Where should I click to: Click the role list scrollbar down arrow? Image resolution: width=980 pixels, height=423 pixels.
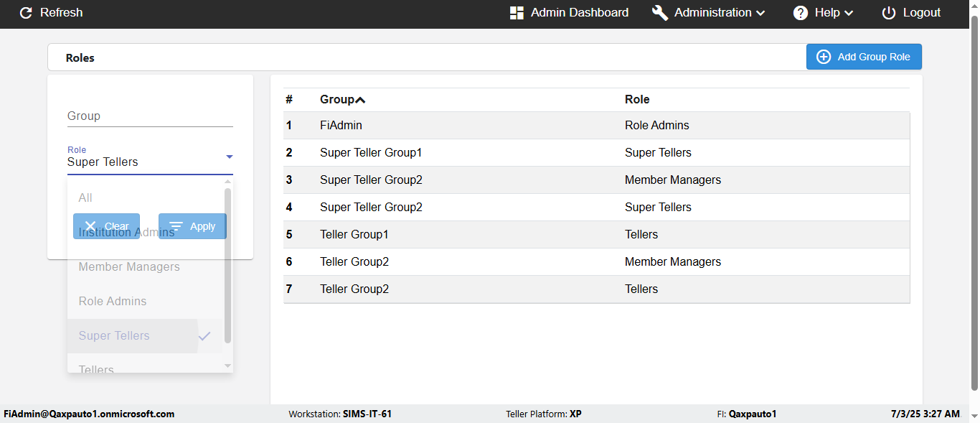pos(228,366)
